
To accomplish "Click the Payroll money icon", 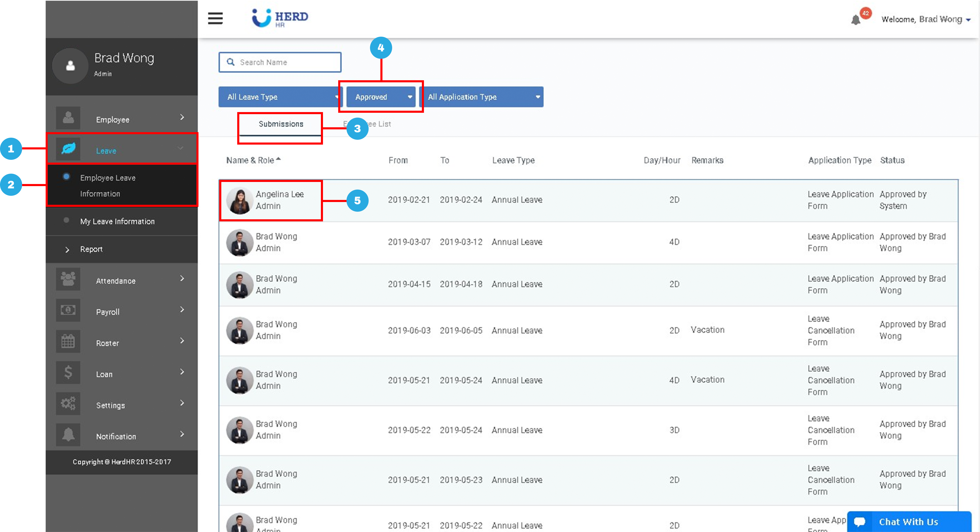I will coord(68,311).
